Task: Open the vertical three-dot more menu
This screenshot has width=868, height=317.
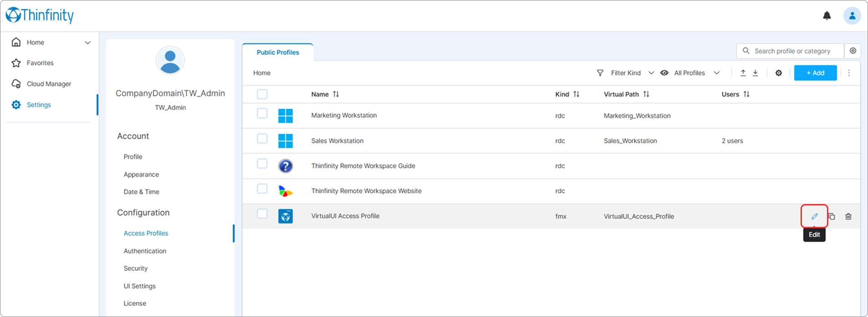Action: coord(849,73)
